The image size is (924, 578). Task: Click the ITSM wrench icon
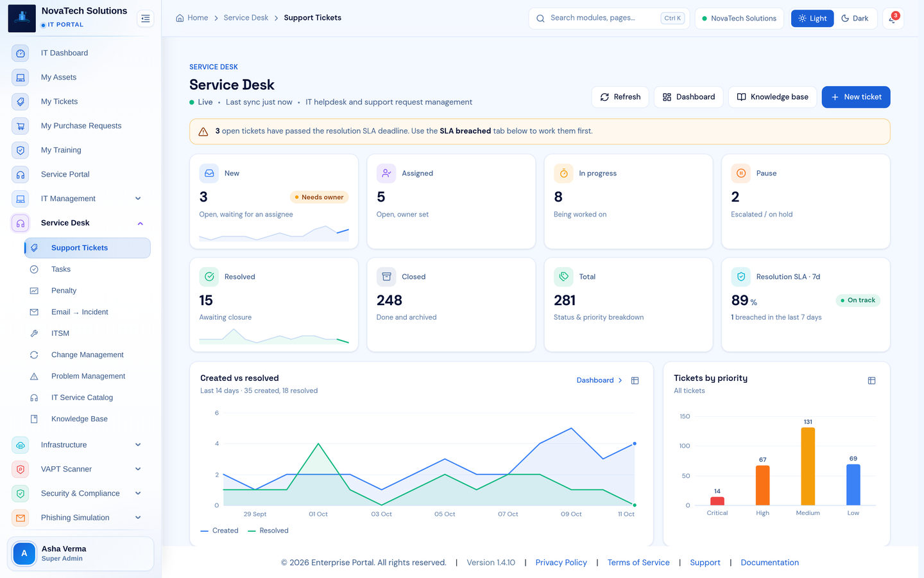34,333
